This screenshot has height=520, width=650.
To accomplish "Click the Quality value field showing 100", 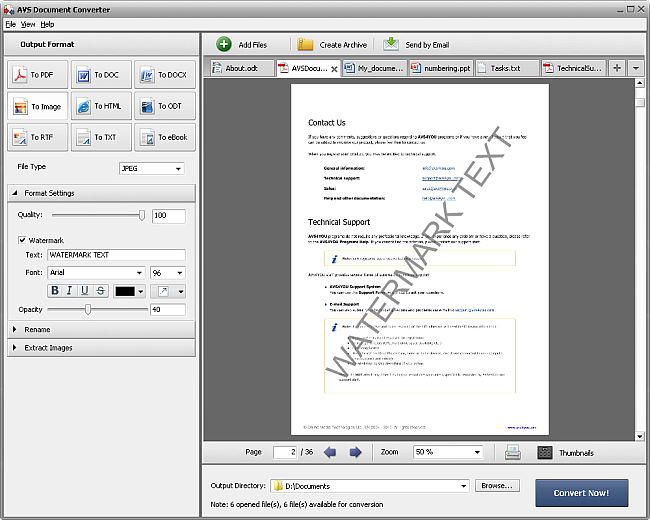I will pyautogui.click(x=169, y=216).
